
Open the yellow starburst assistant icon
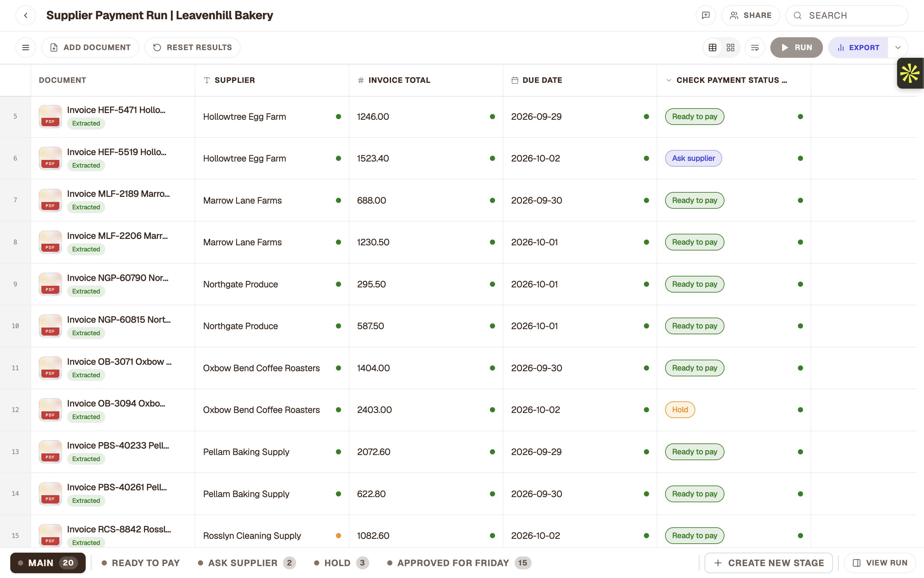coord(910,73)
